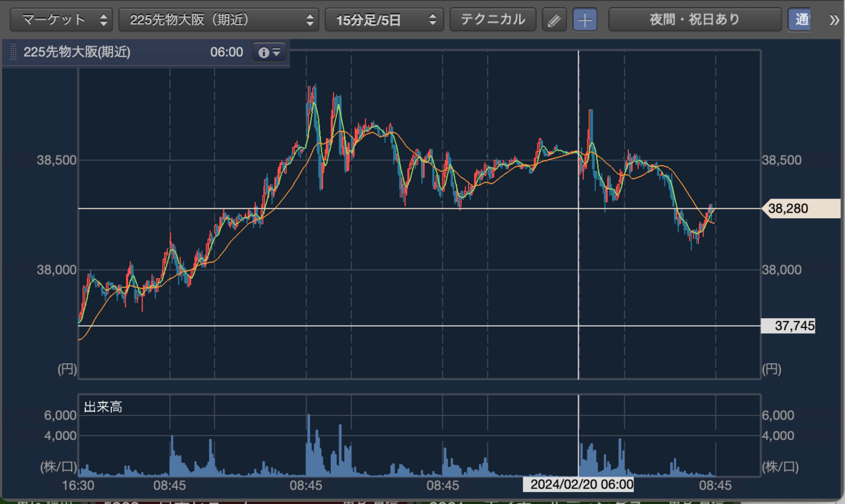Click the 37,745 price line label
The height and width of the screenshot is (504, 845).
pos(789,325)
